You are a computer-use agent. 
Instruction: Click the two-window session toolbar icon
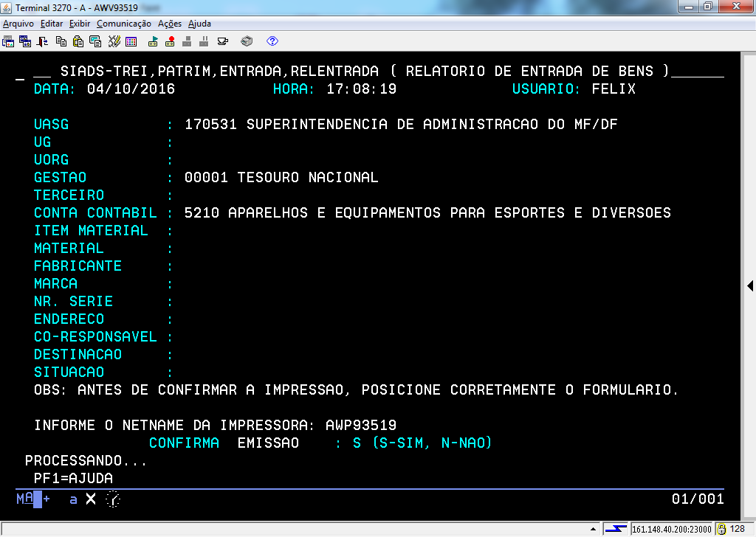click(25, 41)
